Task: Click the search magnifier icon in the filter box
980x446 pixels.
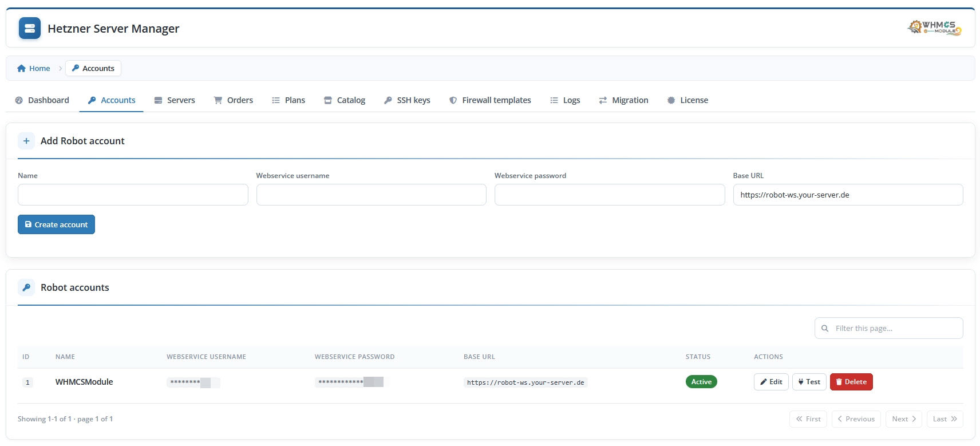Action: tap(825, 329)
